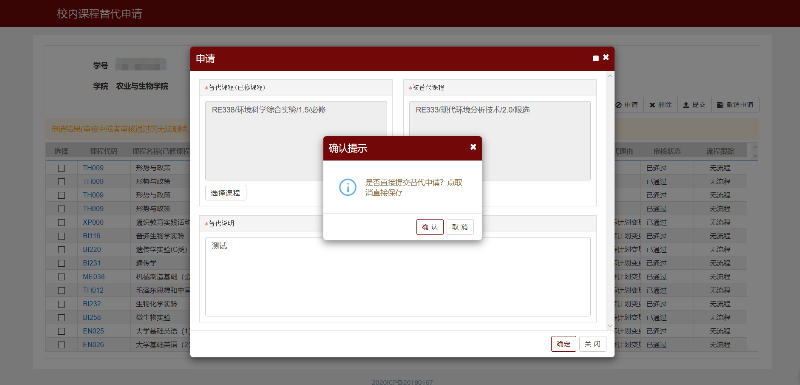
Task: Click 确定 at bottom of 申请 dialog
Action: coord(563,344)
